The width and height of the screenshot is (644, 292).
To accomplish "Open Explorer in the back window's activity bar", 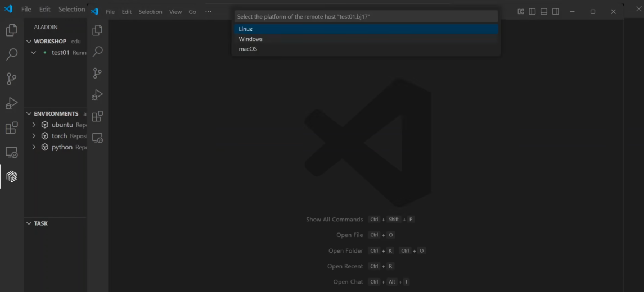I will [11, 30].
